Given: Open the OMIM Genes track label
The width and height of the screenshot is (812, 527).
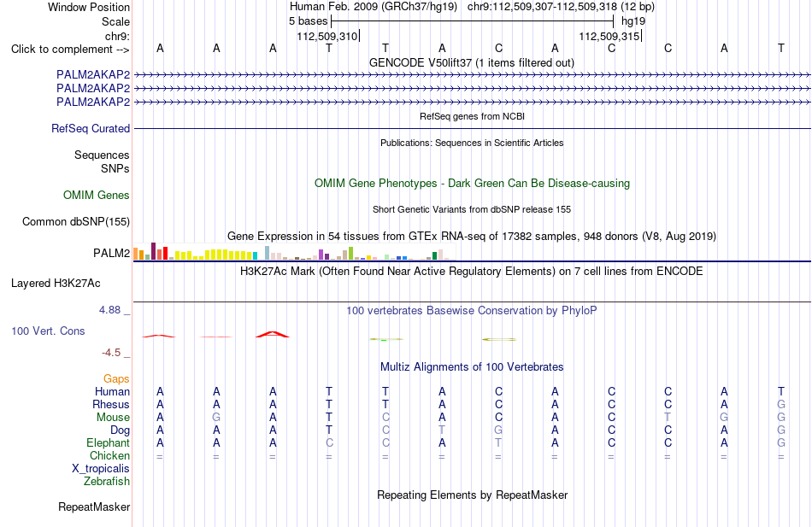Looking at the screenshot, I should tap(97, 195).
